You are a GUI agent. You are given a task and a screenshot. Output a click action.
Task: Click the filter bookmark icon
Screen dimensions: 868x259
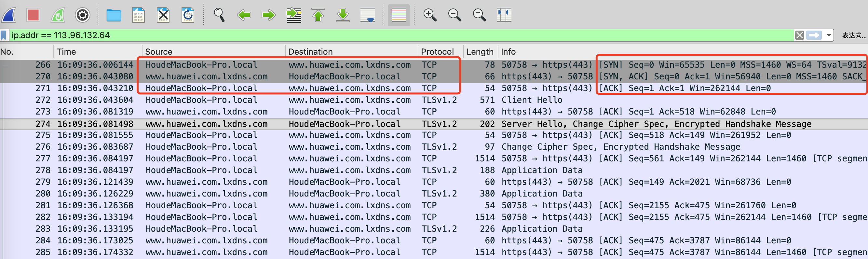coord(4,35)
